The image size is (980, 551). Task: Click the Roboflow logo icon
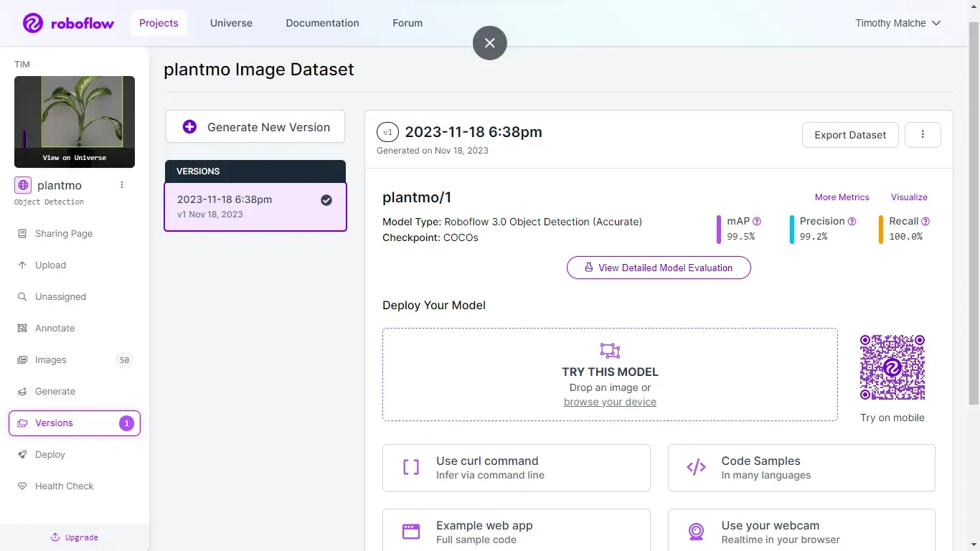point(33,23)
